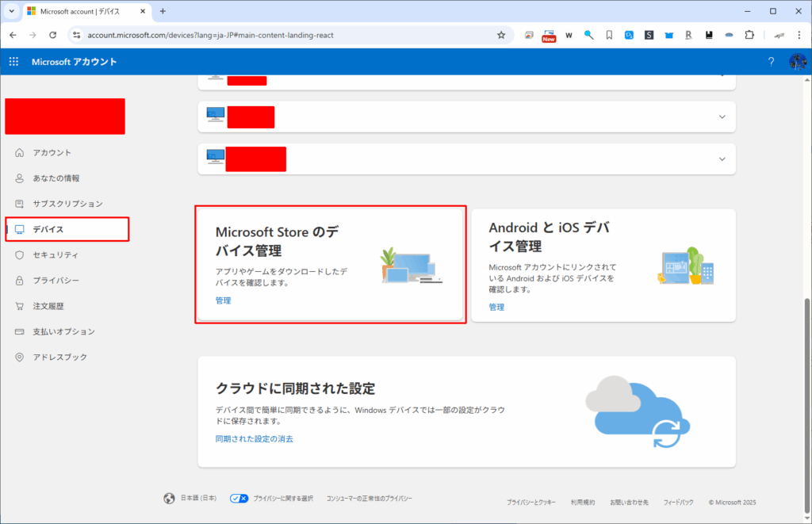Open the Chrome profile avatar in toolbar
This screenshot has width=812, height=524.
pyautogui.click(x=779, y=35)
